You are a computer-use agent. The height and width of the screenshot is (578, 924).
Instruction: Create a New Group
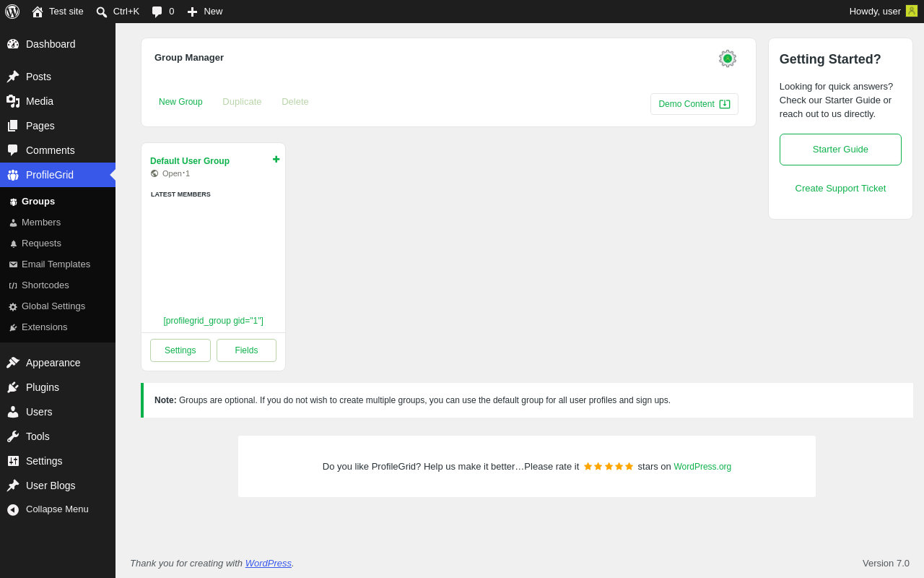point(180,102)
